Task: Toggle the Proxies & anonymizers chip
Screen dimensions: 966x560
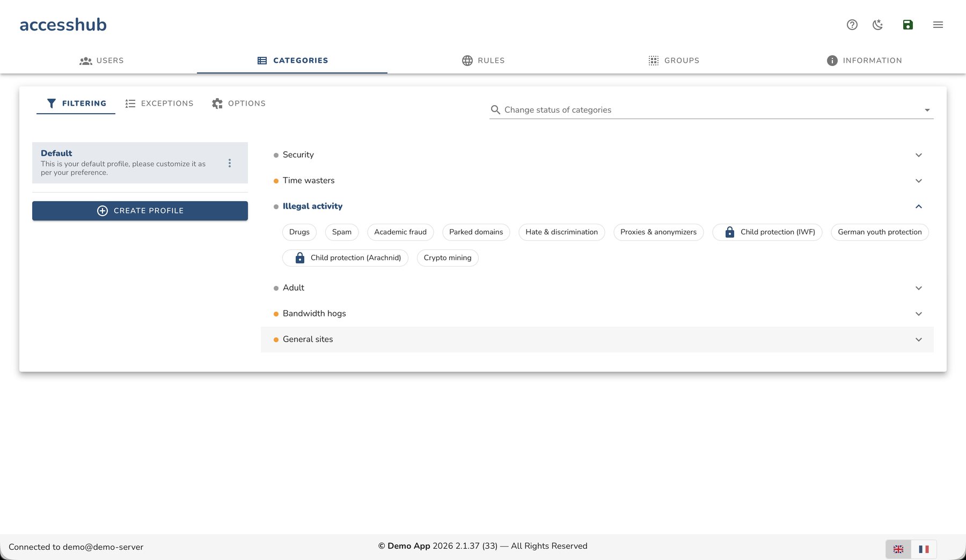Action: [658, 232]
